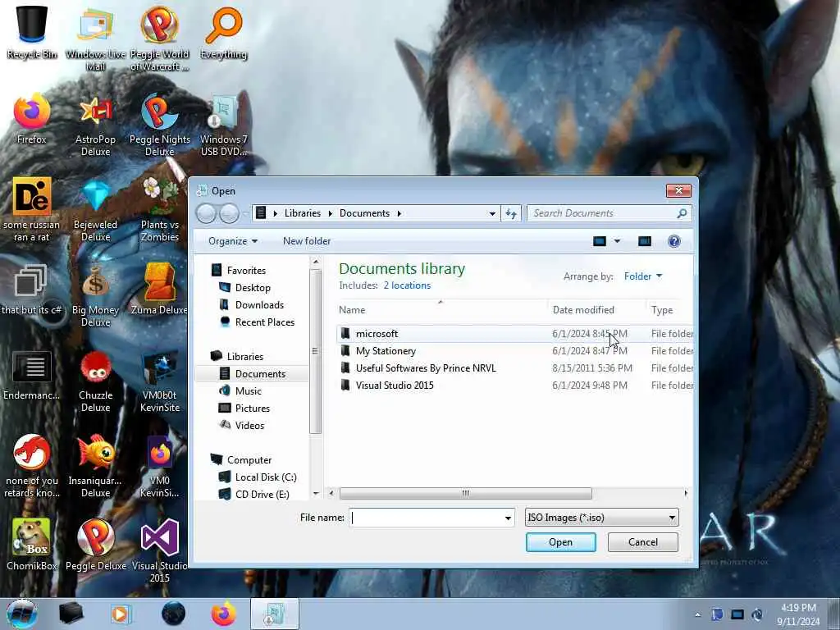Select Desktop under Favorites
Image resolution: width=840 pixels, height=630 pixels.
[253, 288]
